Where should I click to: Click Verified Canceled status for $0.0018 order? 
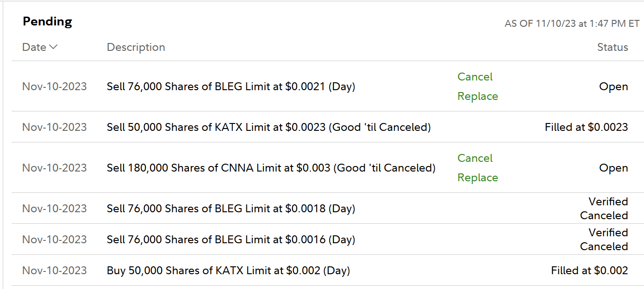click(604, 209)
